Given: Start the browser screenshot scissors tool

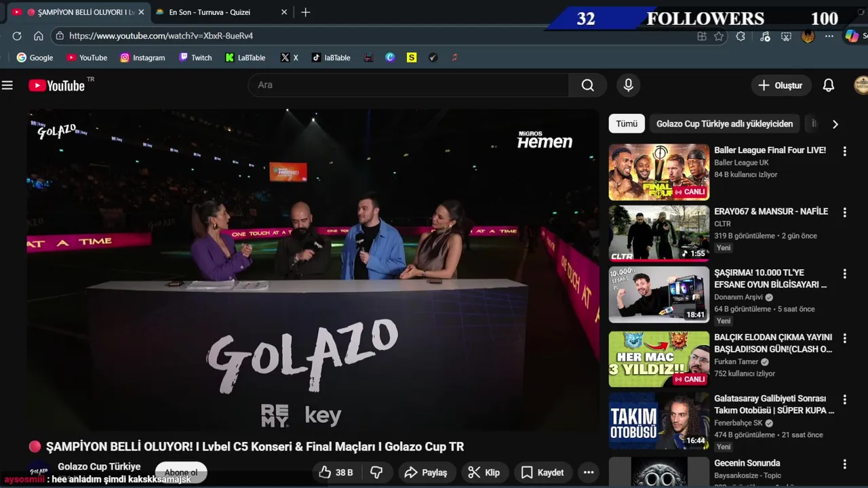Looking at the screenshot, I should click(x=786, y=37).
